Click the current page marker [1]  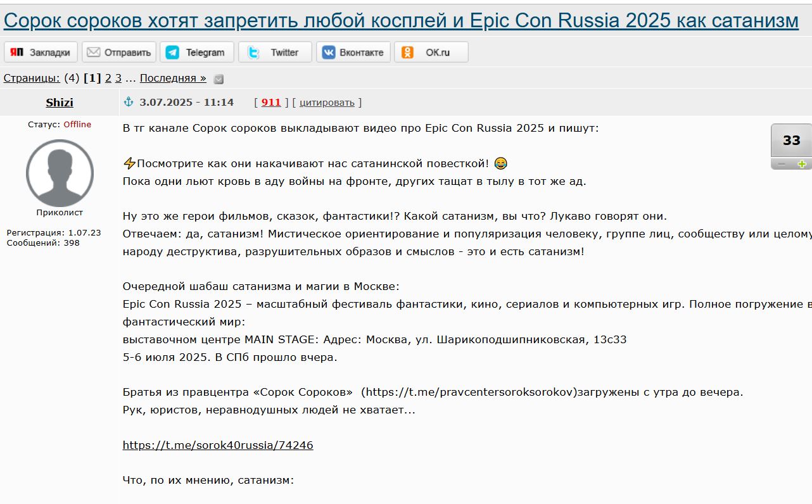pos(92,79)
